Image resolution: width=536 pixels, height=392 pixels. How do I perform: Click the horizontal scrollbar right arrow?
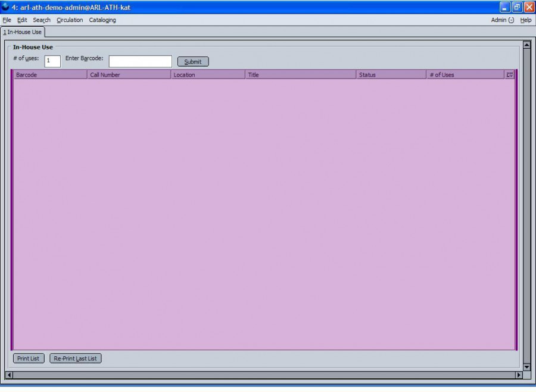pyautogui.click(x=518, y=375)
